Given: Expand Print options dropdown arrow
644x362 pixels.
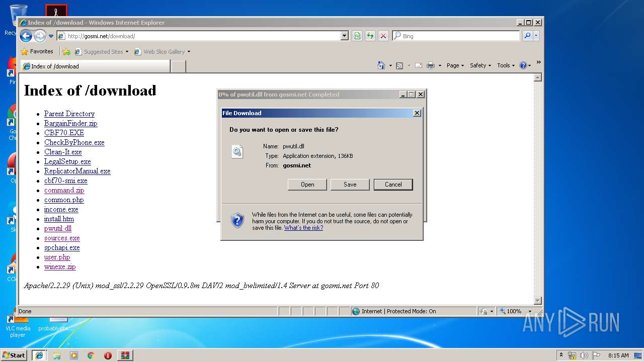Looking at the screenshot, I should [440, 65].
